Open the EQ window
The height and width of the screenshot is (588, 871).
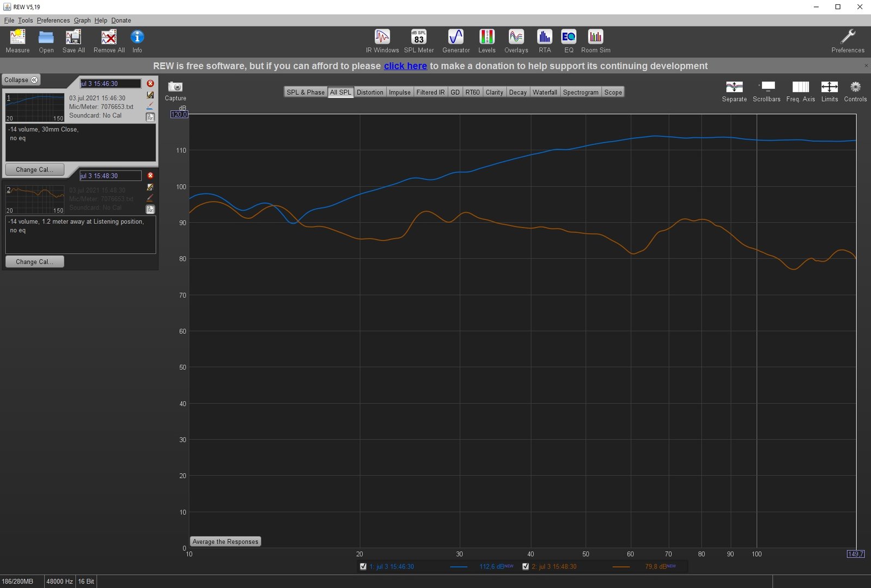[x=568, y=37]
